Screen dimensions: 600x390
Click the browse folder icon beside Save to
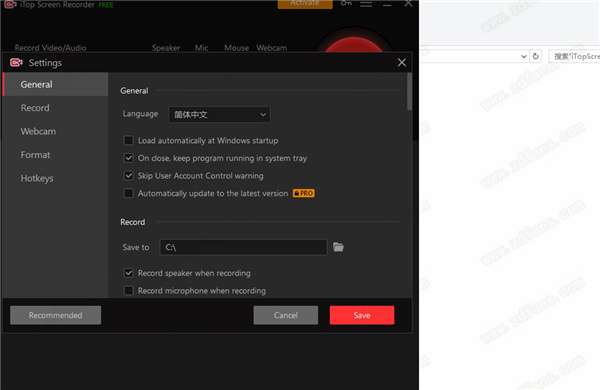[x=338, y=247]
